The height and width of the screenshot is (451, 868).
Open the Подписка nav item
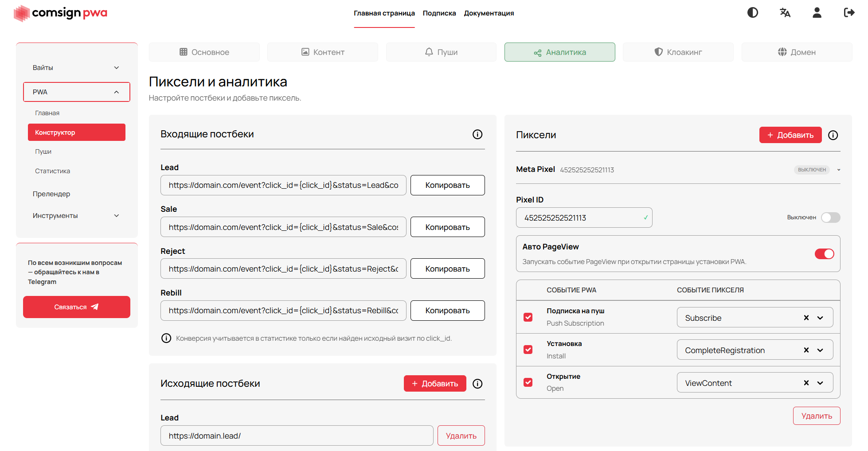(439, 13)
